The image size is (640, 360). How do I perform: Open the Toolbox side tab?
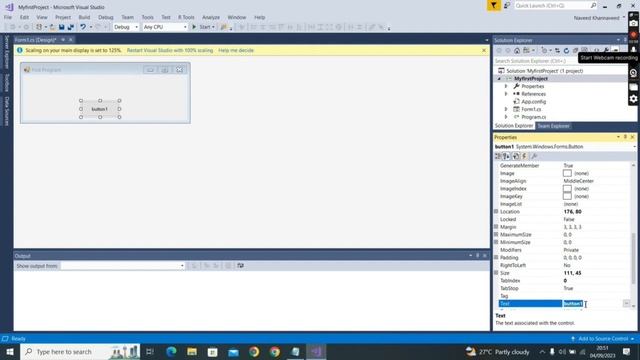[x=7, y=83]
